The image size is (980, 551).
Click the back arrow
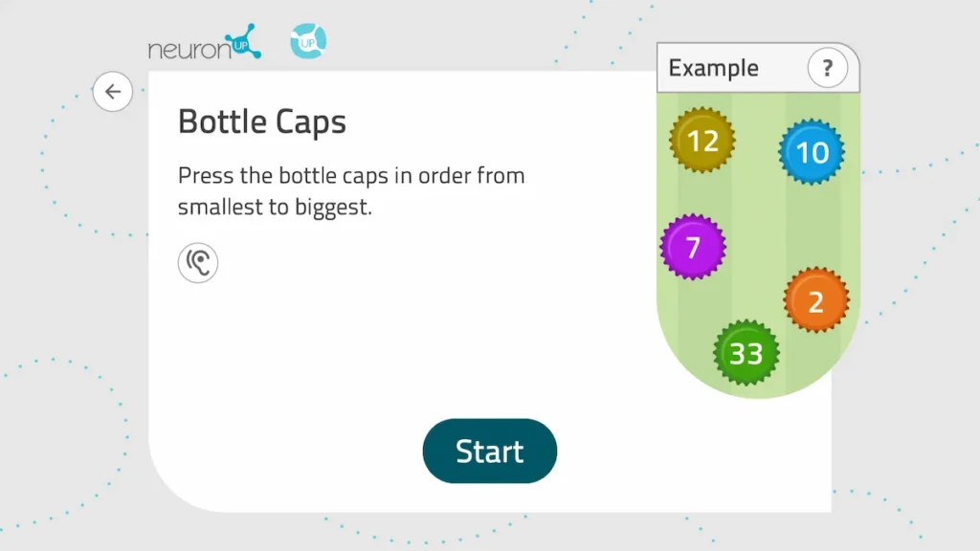click(113, 92)
